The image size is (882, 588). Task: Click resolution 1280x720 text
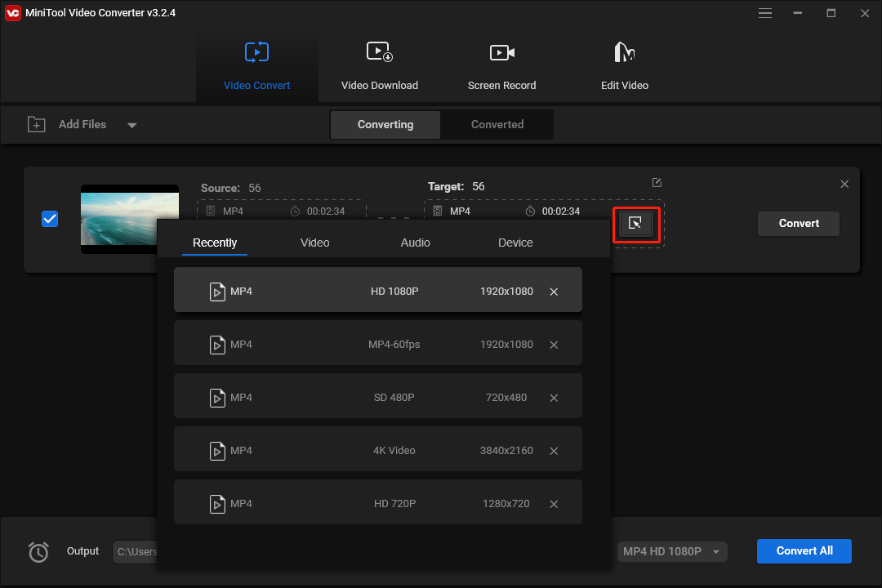coord(506,504)
